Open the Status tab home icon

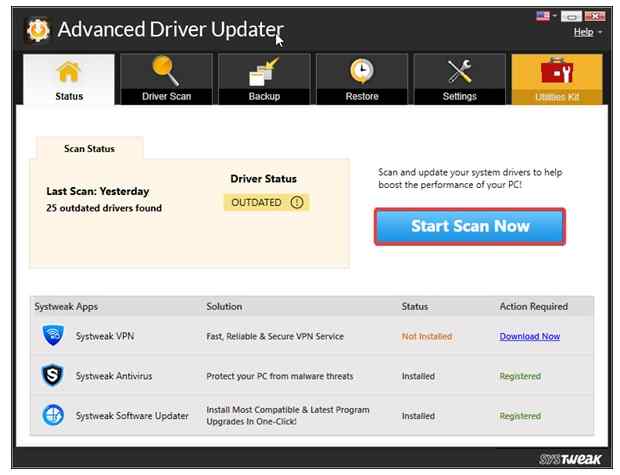pos(69,72)
